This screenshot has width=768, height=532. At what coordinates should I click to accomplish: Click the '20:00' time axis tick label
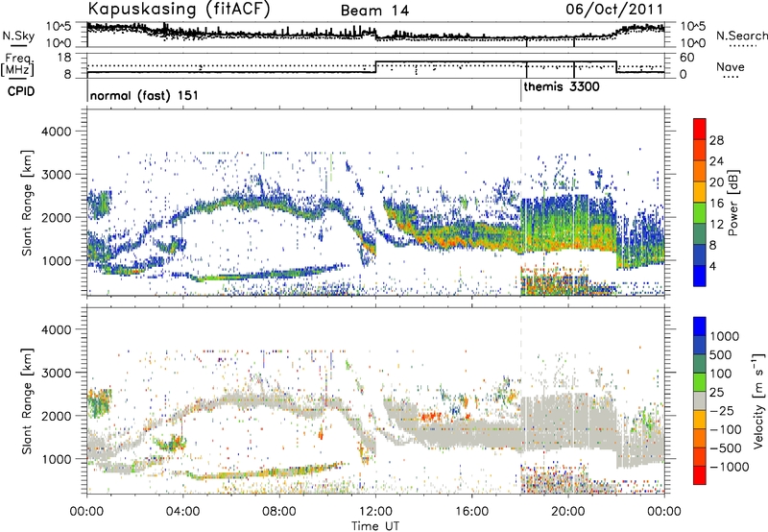pos(567,512)
